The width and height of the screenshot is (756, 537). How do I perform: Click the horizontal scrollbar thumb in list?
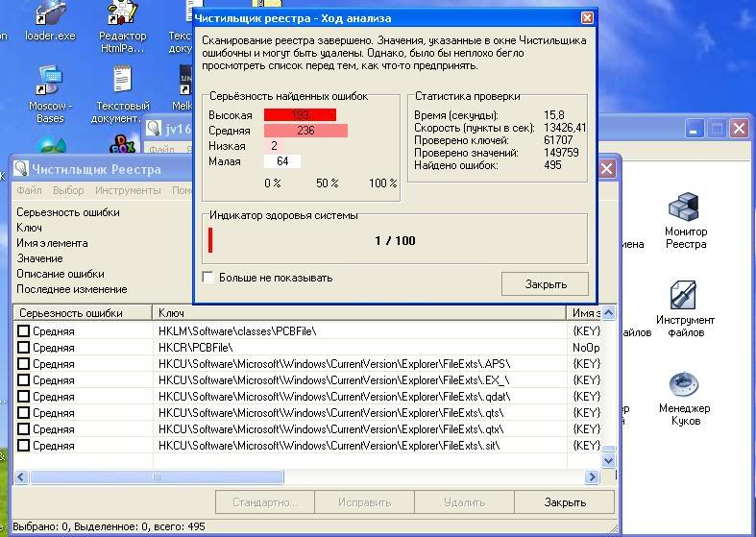coord(157,476)
